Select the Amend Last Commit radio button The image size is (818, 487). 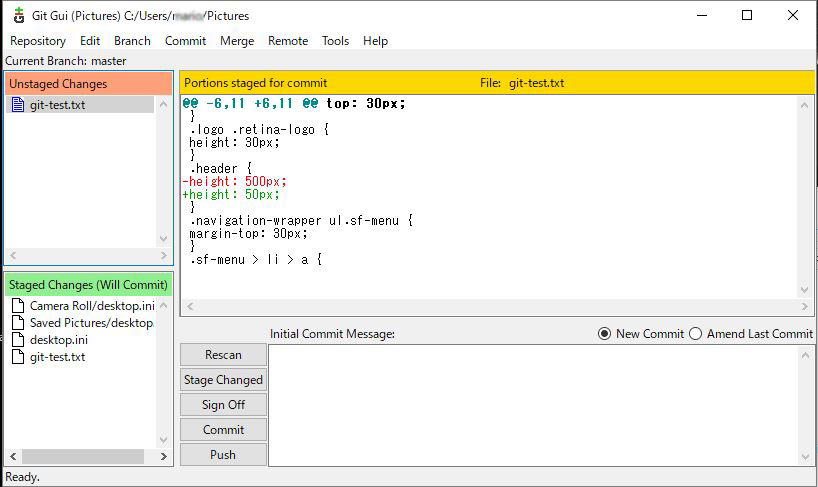(695, 334)
